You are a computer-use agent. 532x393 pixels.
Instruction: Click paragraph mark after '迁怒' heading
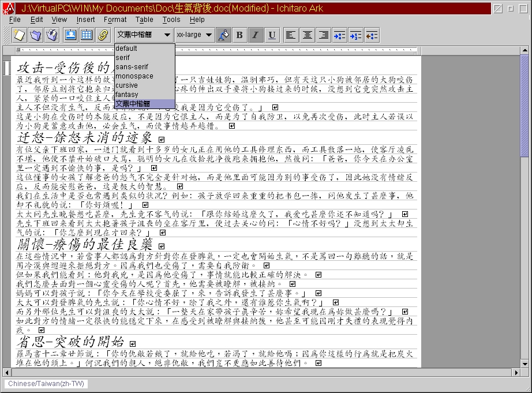point(162,140)
